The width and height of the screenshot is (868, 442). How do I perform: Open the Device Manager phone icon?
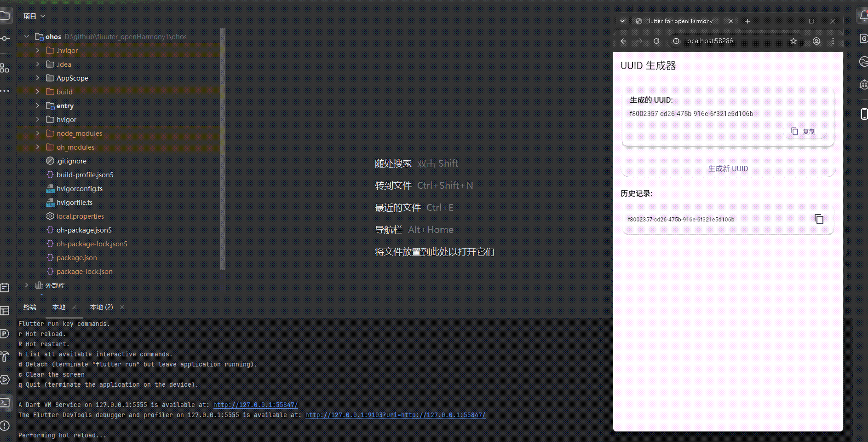[x=863, y=114]
